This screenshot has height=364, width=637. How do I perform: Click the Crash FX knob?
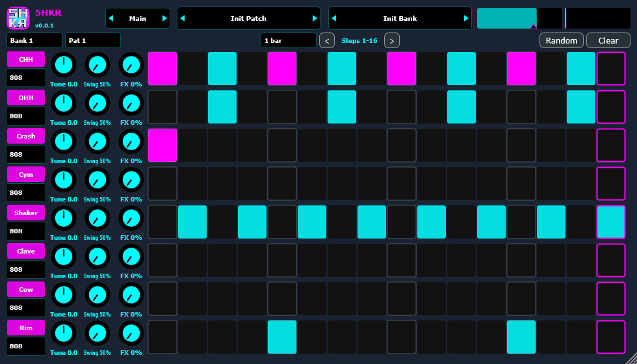131,142
